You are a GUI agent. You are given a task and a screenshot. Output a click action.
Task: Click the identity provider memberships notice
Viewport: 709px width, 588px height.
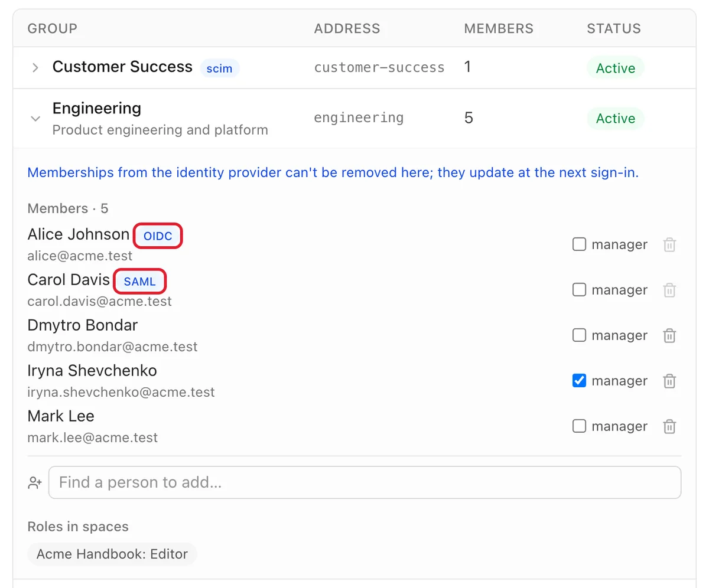(x=333, y=173)
